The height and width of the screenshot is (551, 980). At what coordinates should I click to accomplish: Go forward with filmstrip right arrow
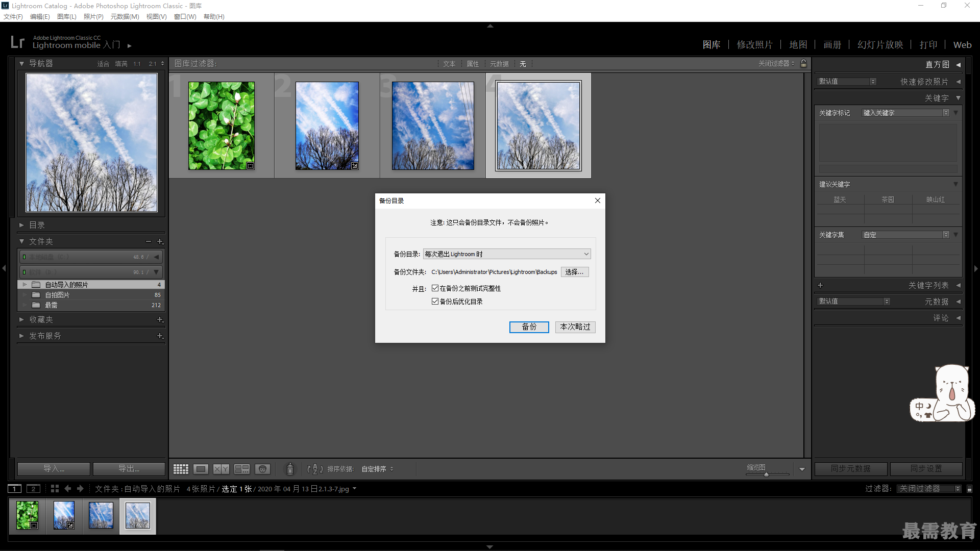80,489
